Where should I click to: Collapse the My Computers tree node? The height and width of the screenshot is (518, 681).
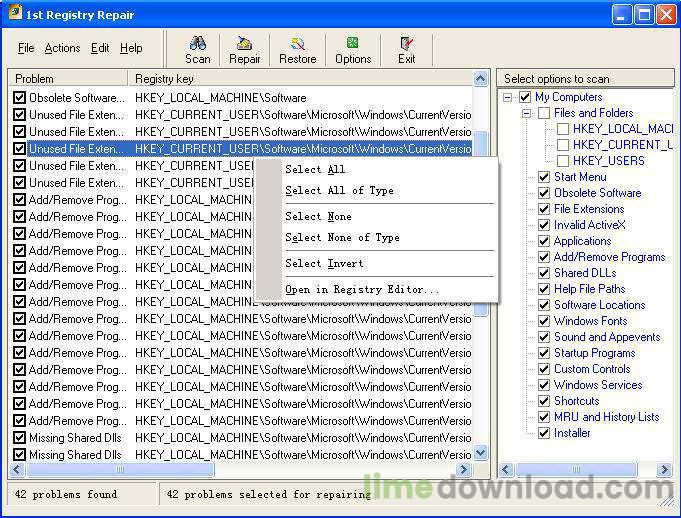[x=507, y=97]
